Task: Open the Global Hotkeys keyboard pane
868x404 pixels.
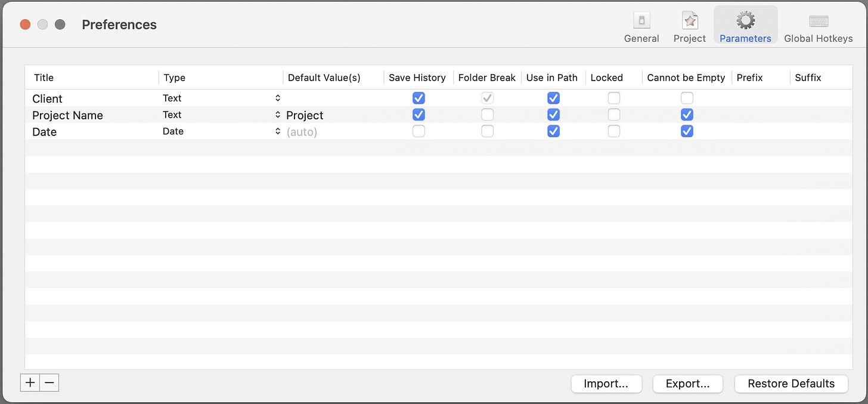Action: point(819,27)
